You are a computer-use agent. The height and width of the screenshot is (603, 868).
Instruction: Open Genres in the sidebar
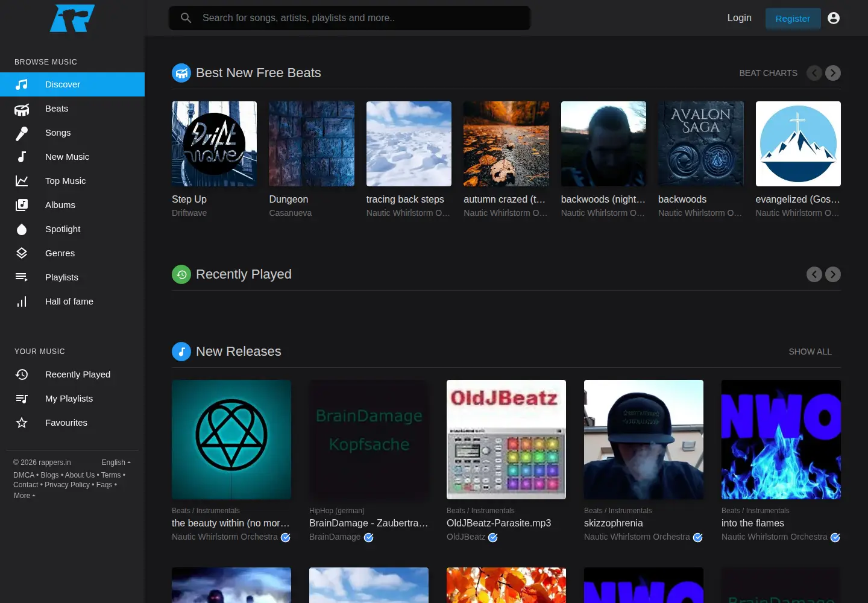pos(72,253)
